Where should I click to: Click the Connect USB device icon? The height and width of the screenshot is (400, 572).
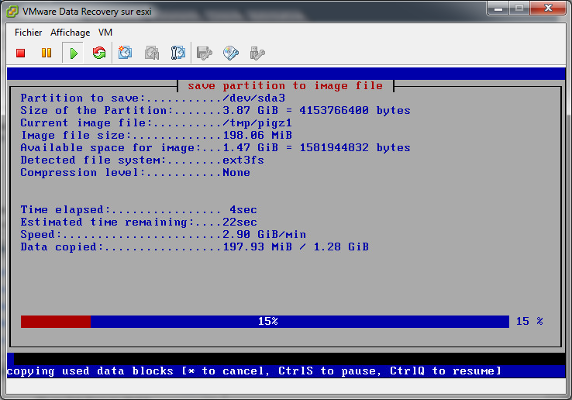pyautogui.click(x=257, y=53)
